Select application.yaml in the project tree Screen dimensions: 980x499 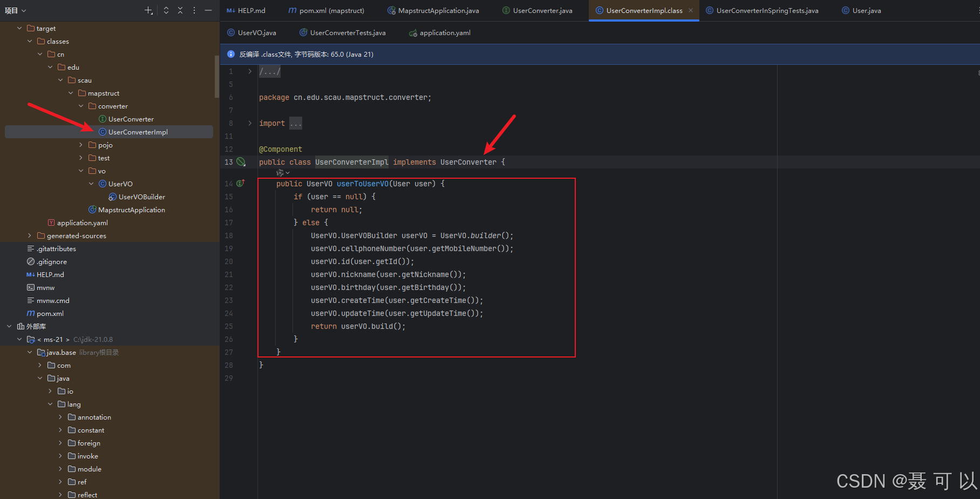(82, 222)
